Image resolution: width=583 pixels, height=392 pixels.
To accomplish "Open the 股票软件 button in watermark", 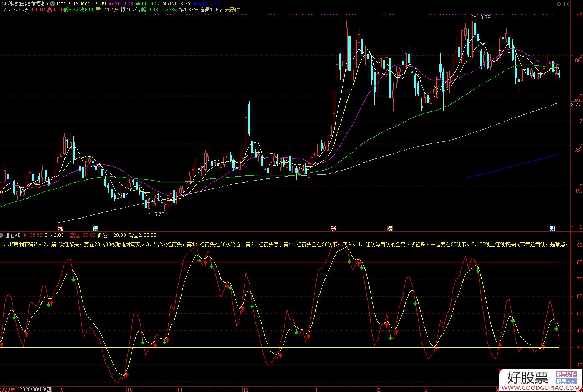I will click(566, 374).
